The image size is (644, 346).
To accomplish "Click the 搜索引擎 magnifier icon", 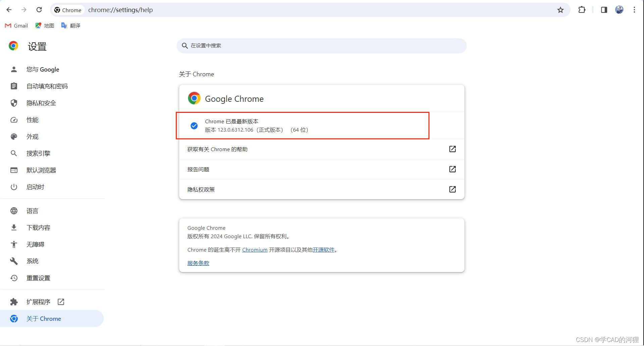I will [14, 153].
